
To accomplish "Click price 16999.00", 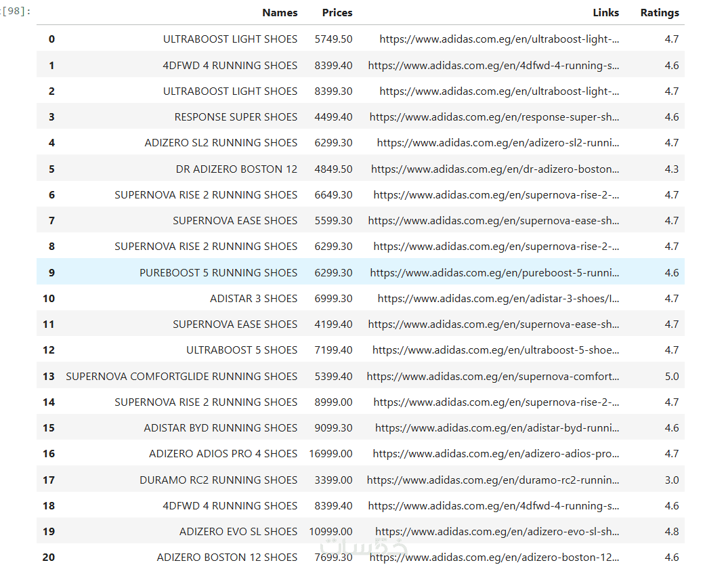I will pos(330,454).
